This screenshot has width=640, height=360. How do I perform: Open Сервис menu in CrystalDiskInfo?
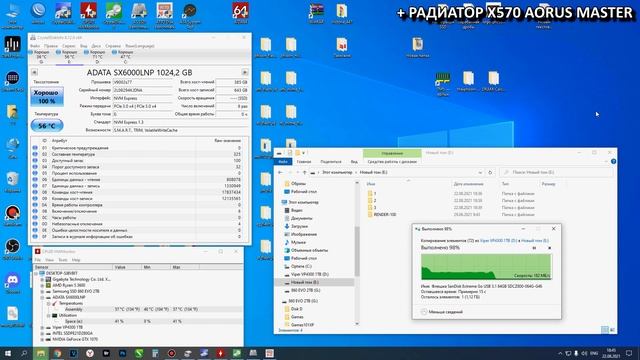point(69,46)
